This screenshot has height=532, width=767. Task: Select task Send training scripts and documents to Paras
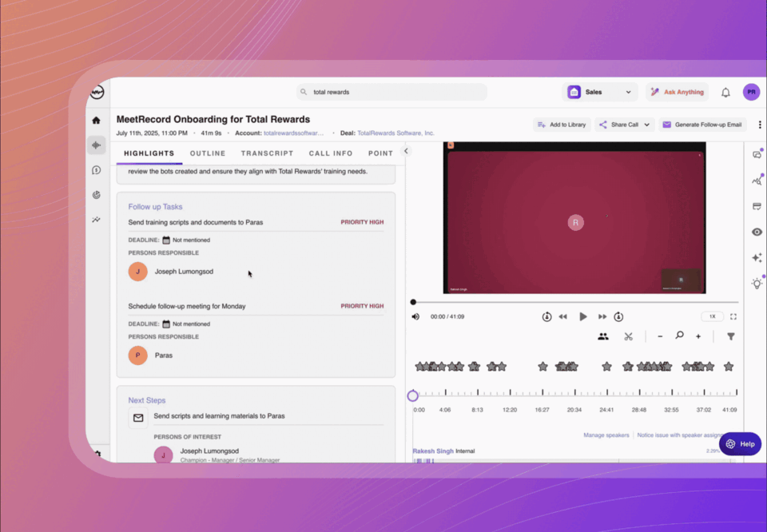pos(196,222)
